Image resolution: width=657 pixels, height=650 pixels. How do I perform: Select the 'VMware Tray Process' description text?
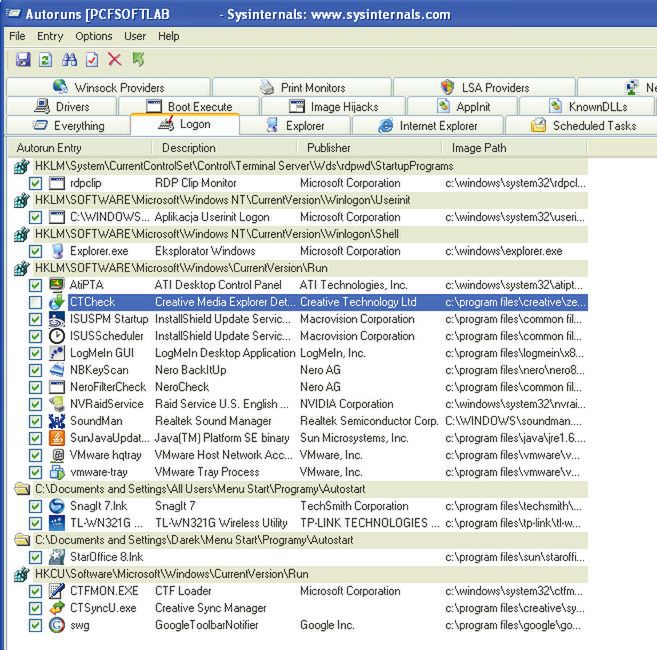207,472
